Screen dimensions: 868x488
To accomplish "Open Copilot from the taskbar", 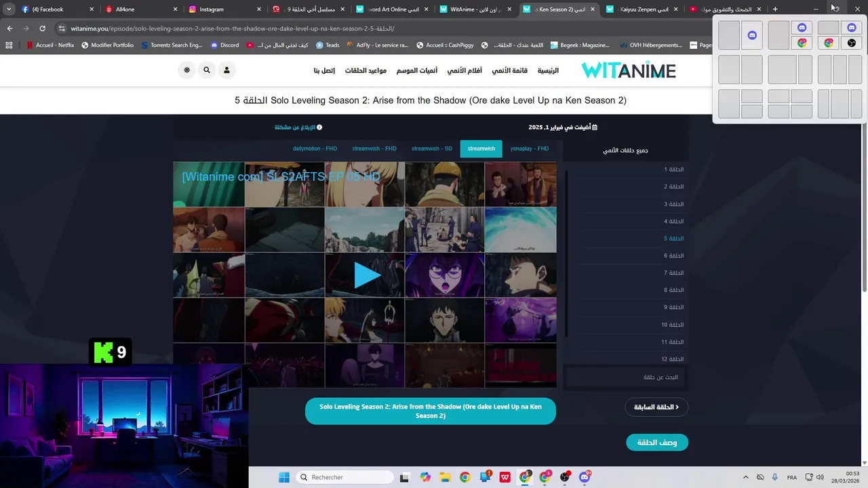I will [425, 477].
